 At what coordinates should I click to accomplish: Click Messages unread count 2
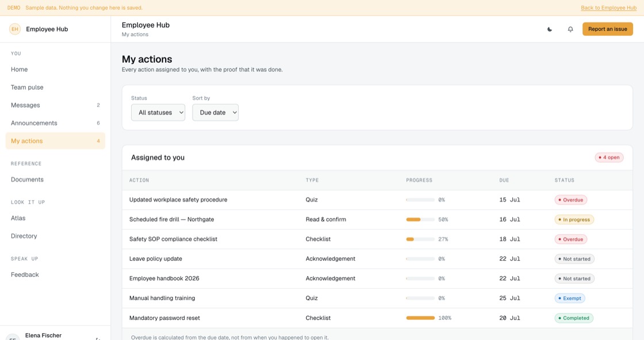(x=98, y=105)
